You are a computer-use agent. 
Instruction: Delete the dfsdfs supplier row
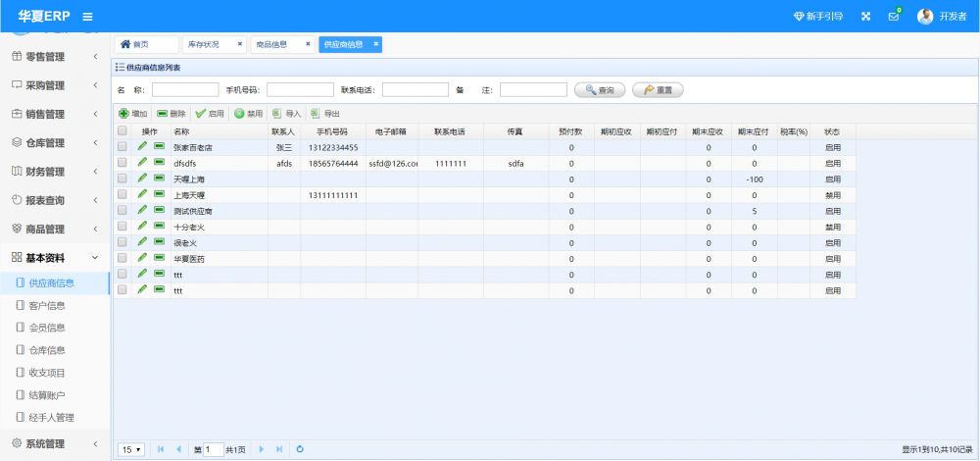pos(160,162)
